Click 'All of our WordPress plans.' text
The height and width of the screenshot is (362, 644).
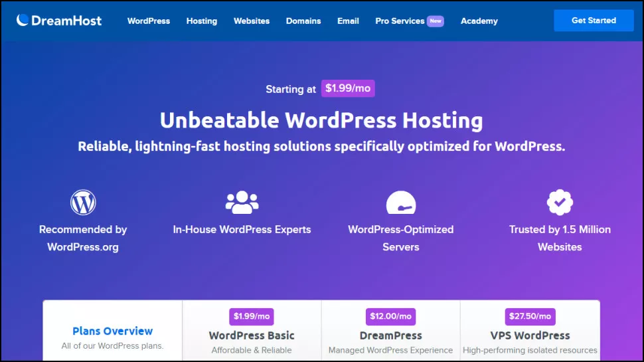click(113, 346)
